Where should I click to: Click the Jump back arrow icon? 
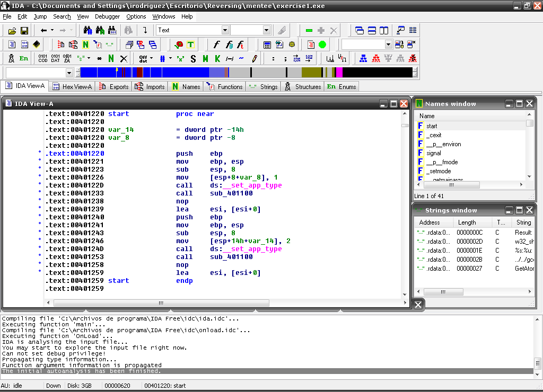pyautogui.click(x=44, y=31)
